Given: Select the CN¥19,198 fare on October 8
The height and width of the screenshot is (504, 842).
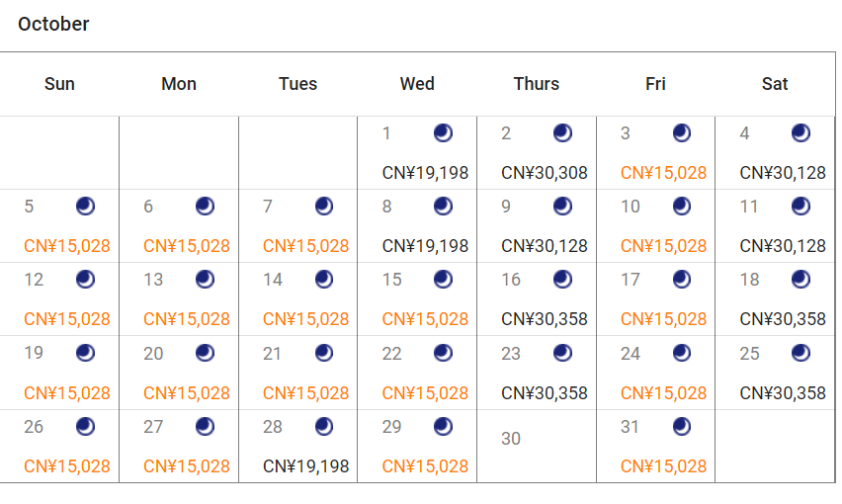Looking at the screenshot, I should [425, 246].
